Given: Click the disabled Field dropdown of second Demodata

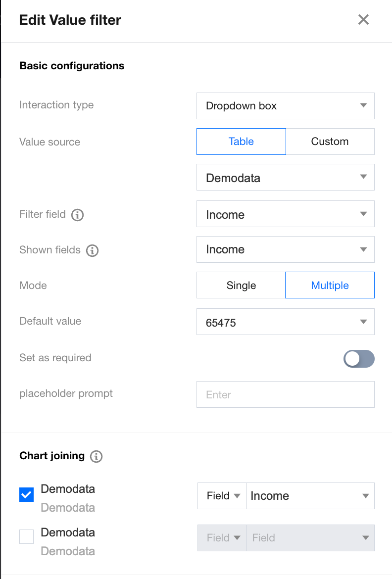Looking at the screenshot, I should point(310,538).
